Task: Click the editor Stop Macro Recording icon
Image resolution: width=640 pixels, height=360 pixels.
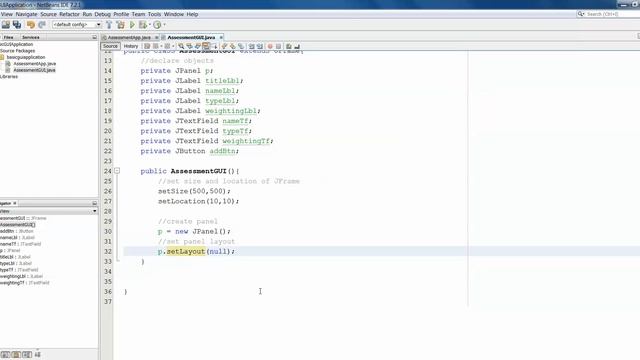Action: tap(278, 46)
